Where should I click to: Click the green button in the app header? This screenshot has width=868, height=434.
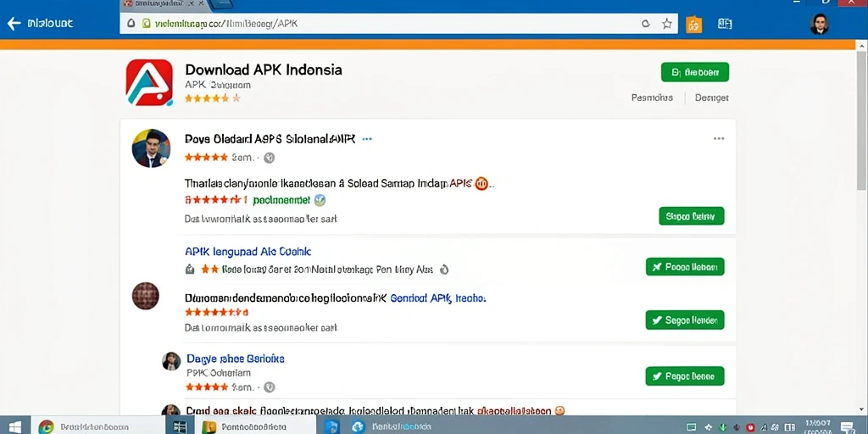pos(695,72)
